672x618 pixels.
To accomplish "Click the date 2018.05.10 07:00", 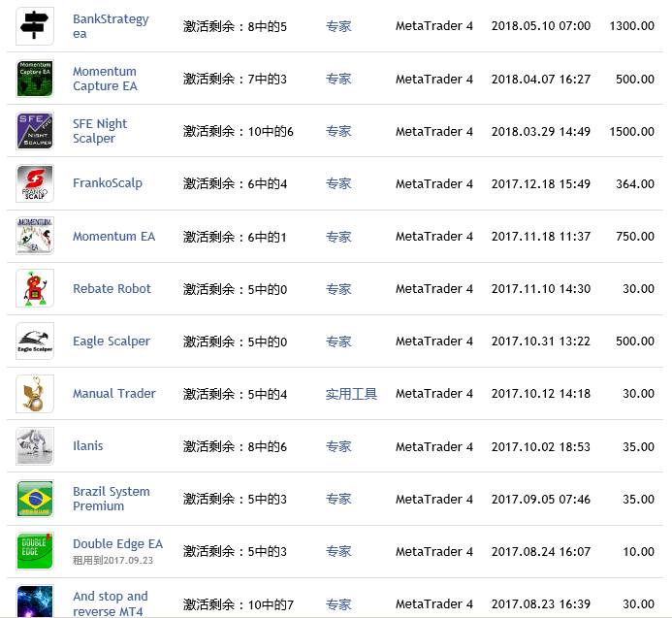I will tap(541, 26).
